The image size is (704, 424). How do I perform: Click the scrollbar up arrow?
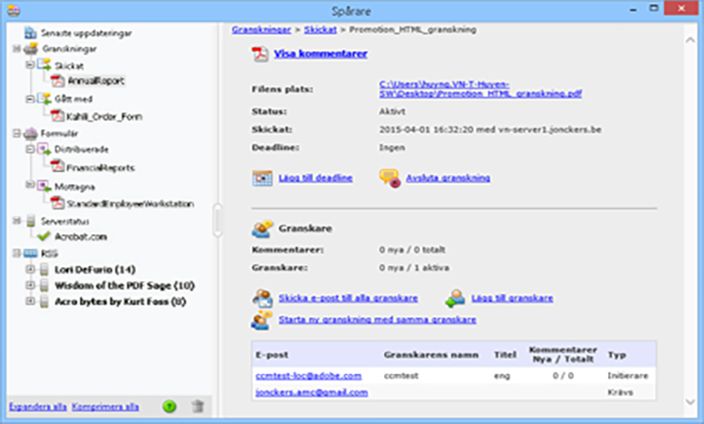[690, 40]
